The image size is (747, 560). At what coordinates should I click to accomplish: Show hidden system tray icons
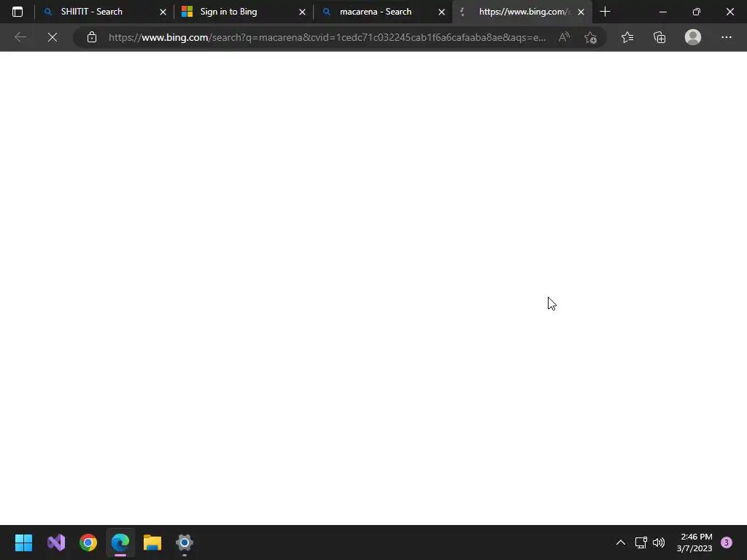click(620, 542)
